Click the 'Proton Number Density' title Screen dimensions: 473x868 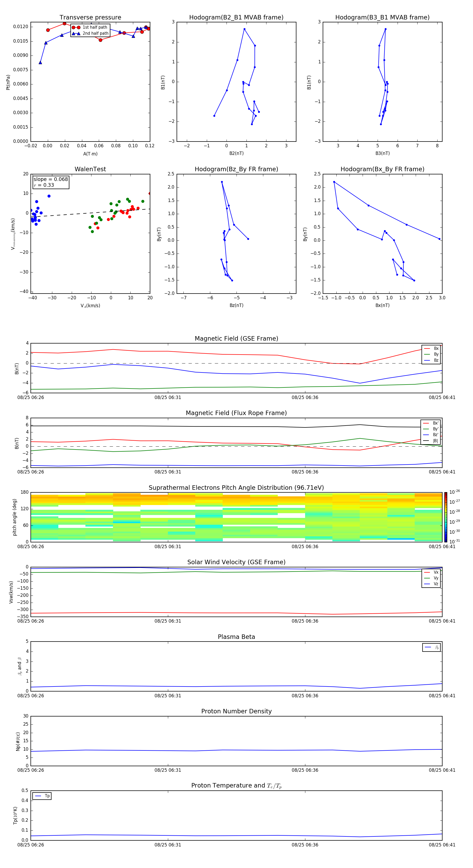(x=236, y=711)
